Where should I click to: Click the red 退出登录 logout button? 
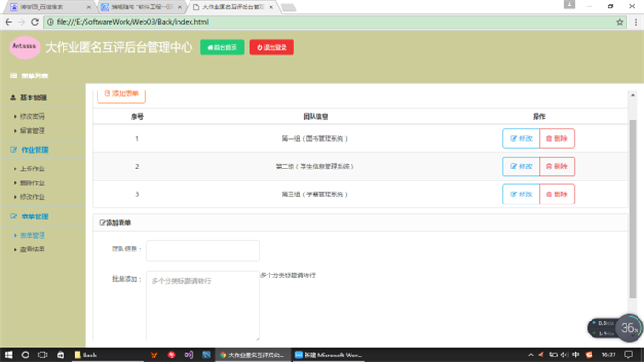coord(272,47)
